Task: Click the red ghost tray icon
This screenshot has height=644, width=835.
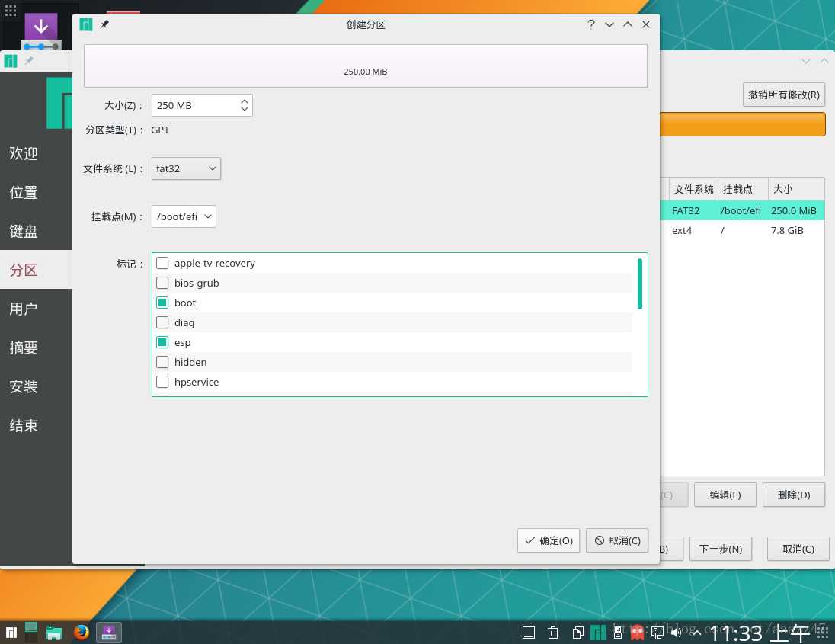Action: 637,633
